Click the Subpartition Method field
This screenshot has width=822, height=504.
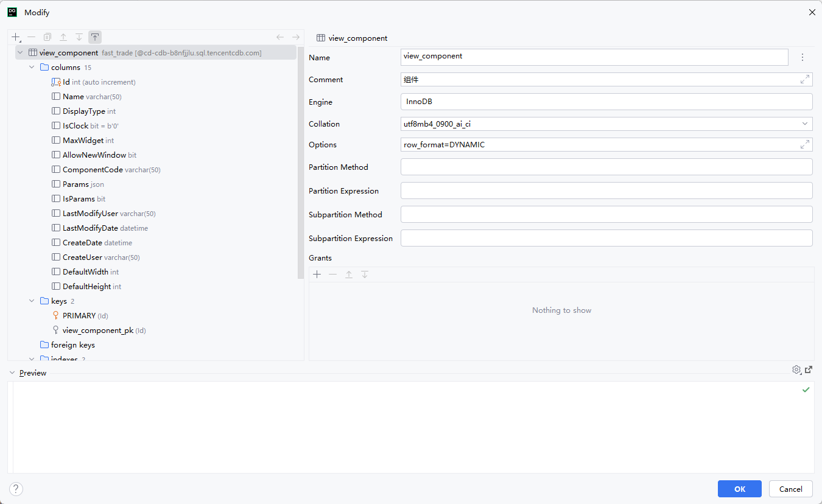(x=606, y=214)
